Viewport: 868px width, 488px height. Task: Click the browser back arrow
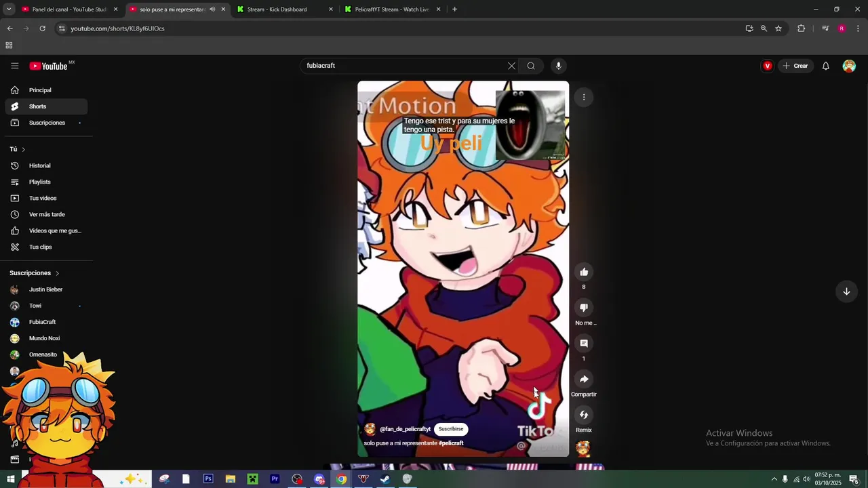(9, 28)
